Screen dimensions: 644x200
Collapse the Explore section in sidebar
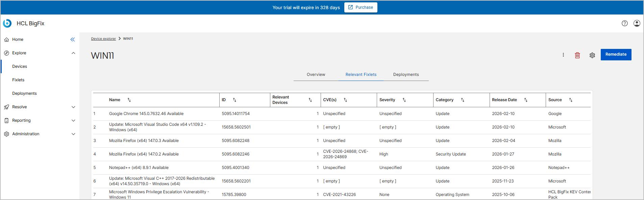coord(73,53)
